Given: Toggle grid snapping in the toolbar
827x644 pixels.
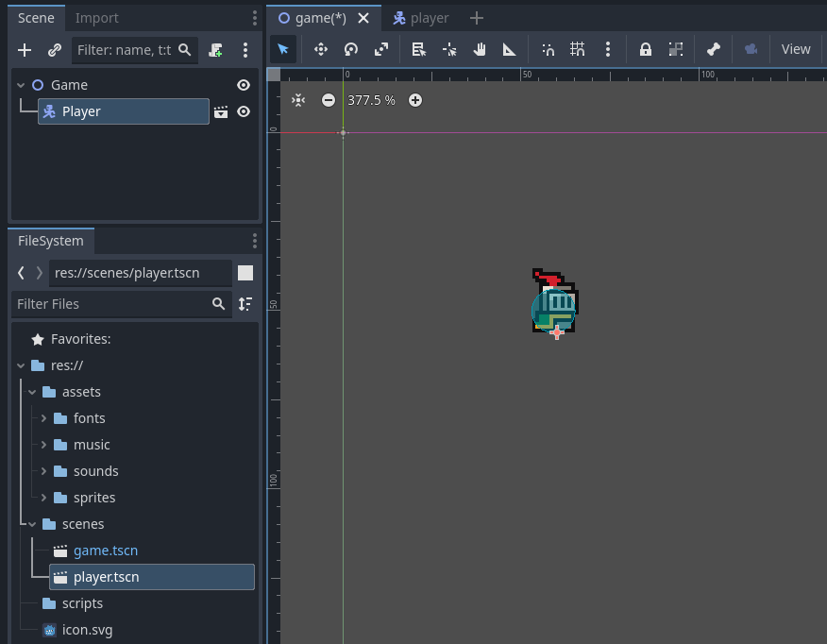Looking at the screenshot, I should (578, 49).
